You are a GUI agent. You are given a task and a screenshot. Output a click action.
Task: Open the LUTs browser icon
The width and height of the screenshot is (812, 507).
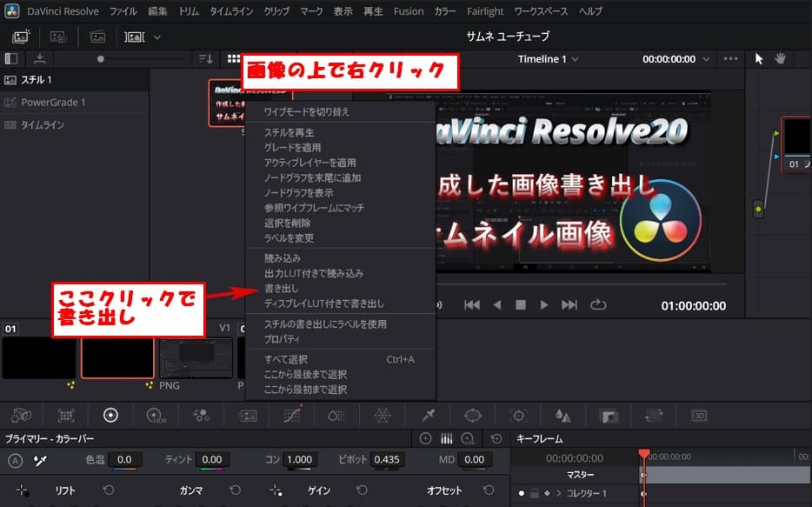coord(58,37)
